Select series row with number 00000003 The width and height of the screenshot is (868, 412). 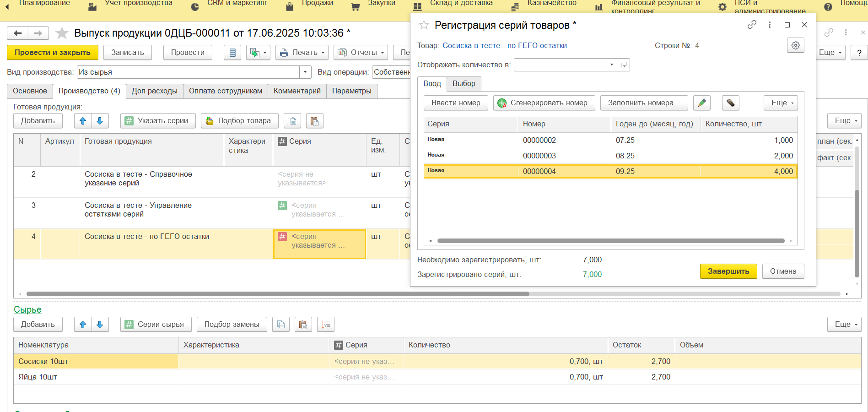pos(539,156)
